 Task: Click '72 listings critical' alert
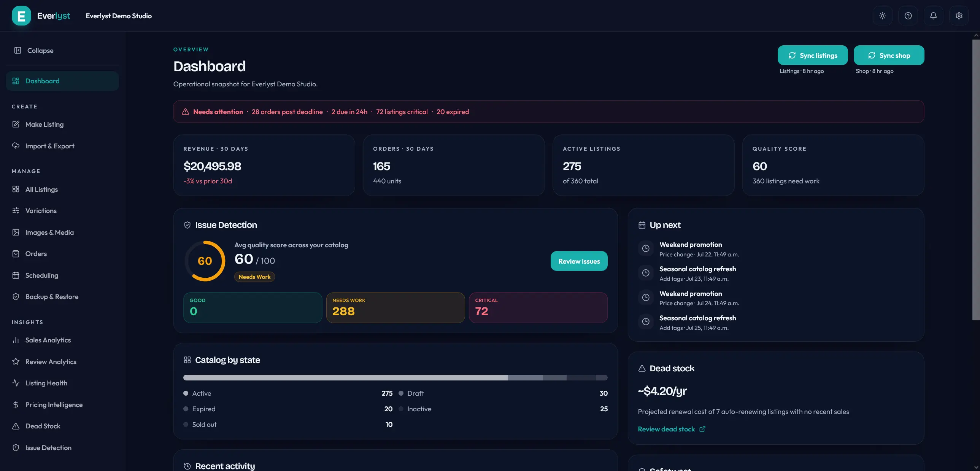[402, 112]
